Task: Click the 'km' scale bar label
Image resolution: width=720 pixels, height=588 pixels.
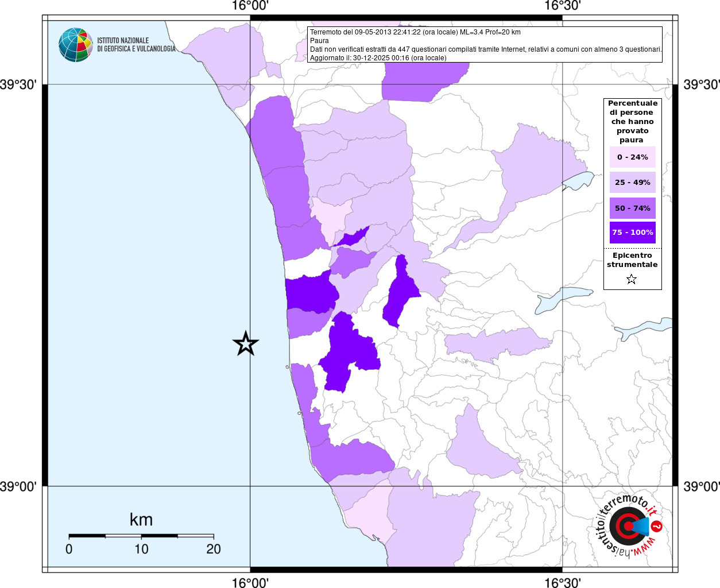Action: point(141,520)
